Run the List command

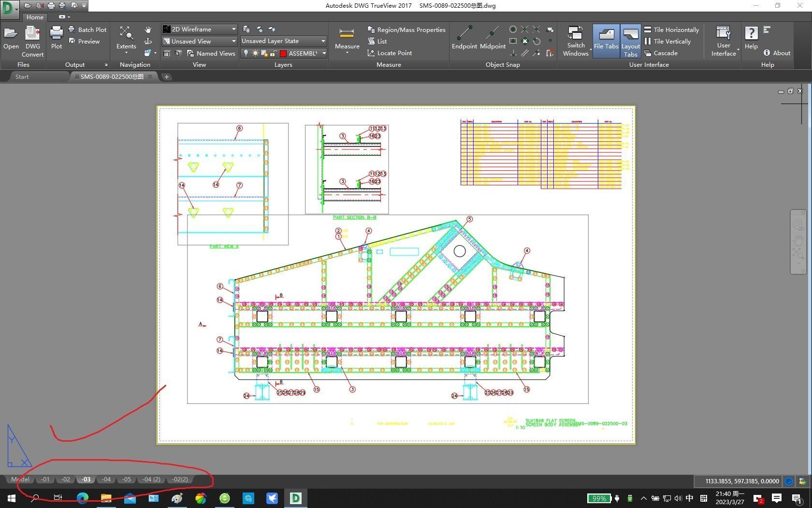(x=377, y=41)
